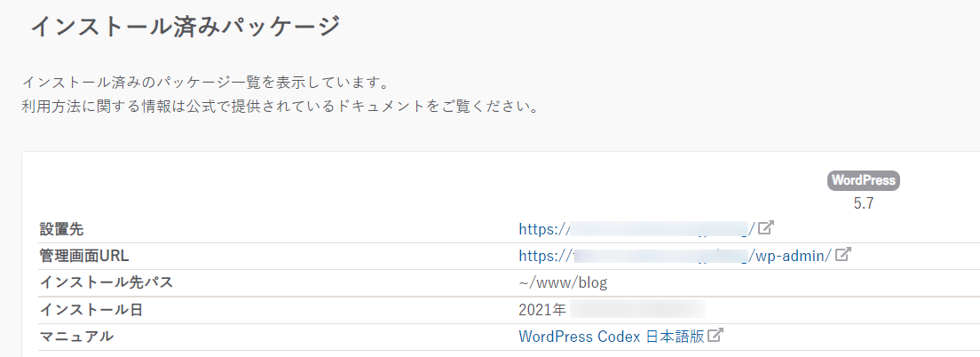This screenshot has height=357, width=980.
Task: Select the インストール先パス row label
Action: coord(106,282)
